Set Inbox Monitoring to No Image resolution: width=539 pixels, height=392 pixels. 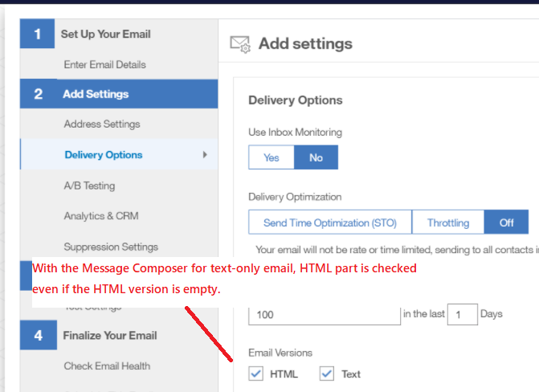pyautogui.click(x=316, y=157)
